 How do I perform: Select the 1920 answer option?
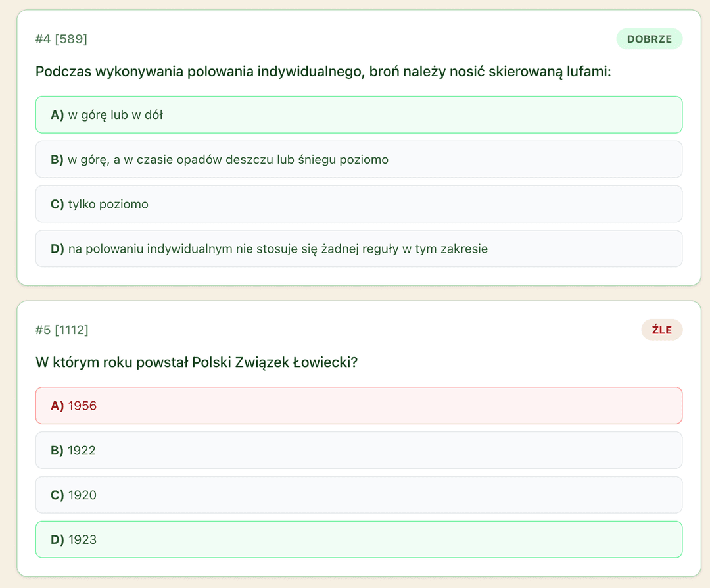[x=358, y=495]
